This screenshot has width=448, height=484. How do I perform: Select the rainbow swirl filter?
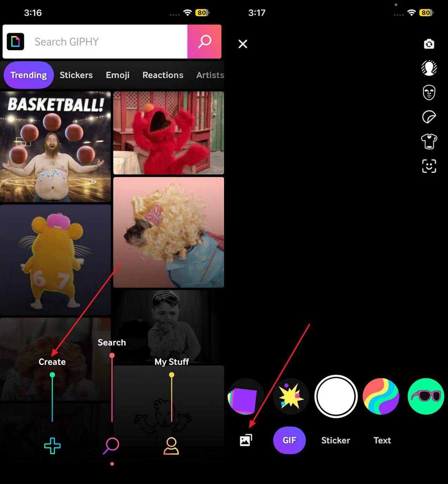click(x=381, y=397)
